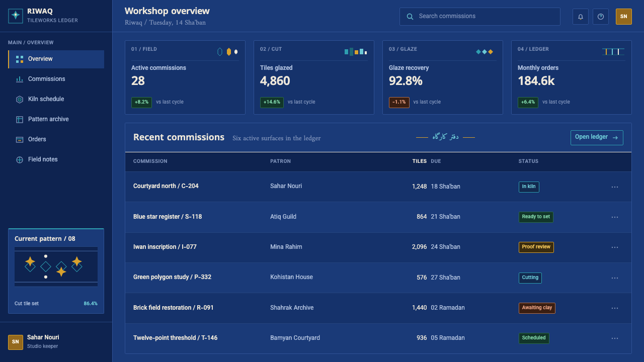Image resolution: width=644 pixels, height=362 pixels.
Task: Click the Monthly orders 184.6k value
Action: coord(536,81)
